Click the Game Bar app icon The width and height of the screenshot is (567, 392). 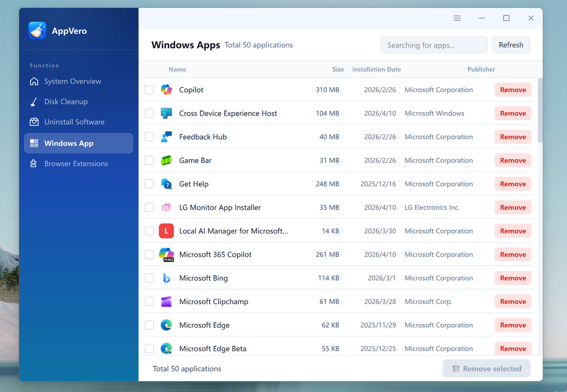(167, 161)
